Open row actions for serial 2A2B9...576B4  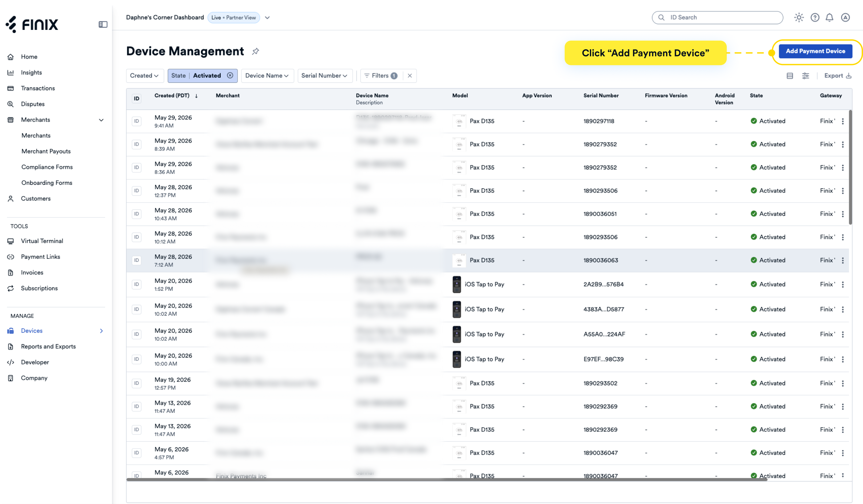842,285
